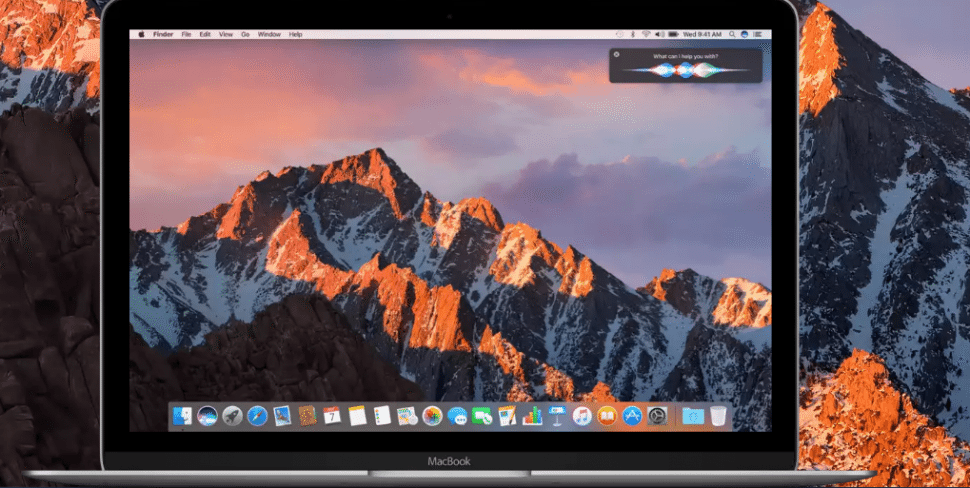The image size is (970, 488).
Task: Open the Edit menu
Action: point(205,35)
